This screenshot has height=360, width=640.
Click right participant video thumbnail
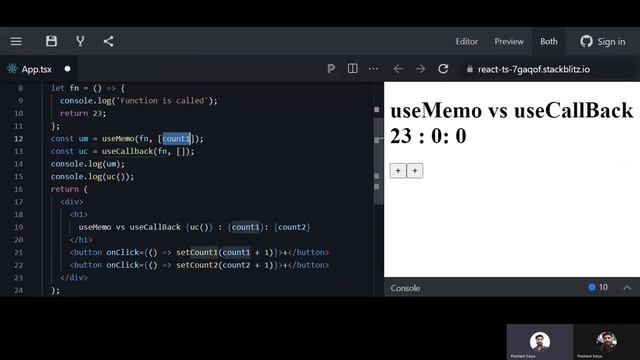[607, 342]
